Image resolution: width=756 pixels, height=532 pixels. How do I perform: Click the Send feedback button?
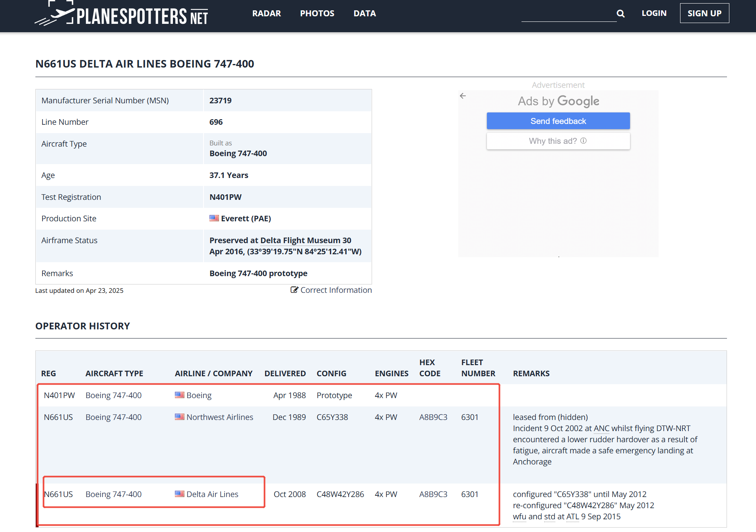558,121
